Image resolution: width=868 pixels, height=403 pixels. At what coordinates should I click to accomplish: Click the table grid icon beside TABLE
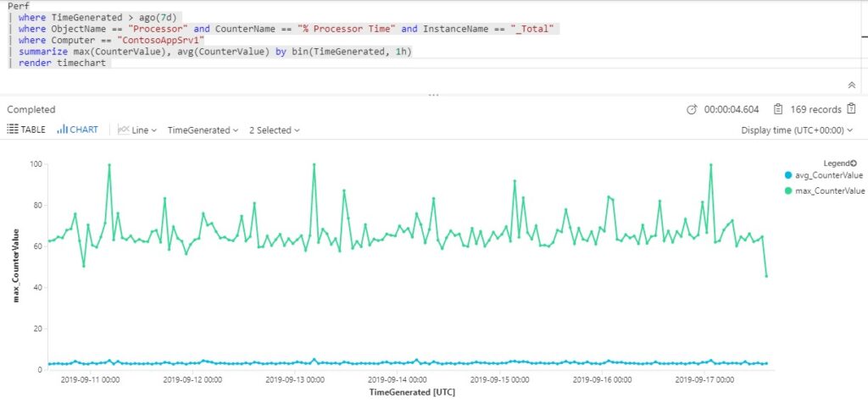pos(12,130)
